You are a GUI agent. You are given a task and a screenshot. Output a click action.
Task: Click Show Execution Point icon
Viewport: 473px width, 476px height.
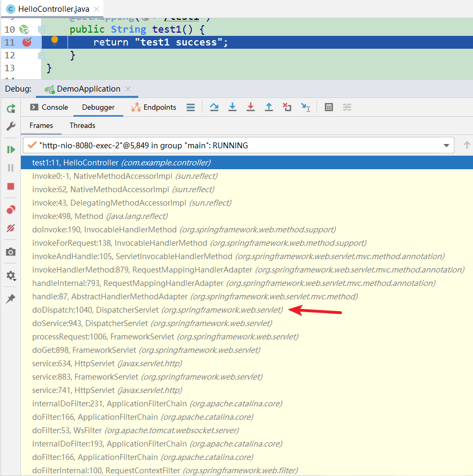click(x=191, y=108)
